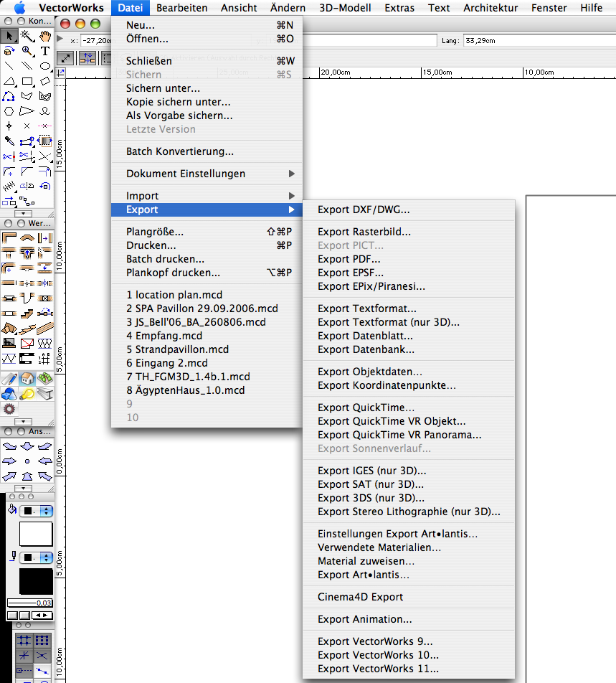Toggle snap to grid constraint
The width and height of the screenshot is (616, 683).
pyautogui.click(x=24, y=640)
